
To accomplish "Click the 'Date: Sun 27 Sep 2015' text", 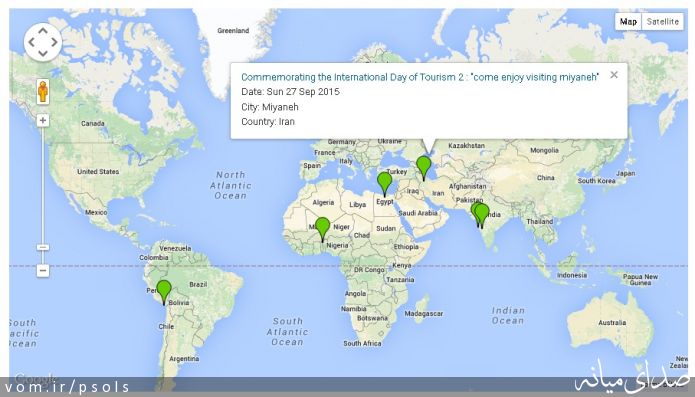I will (x=290, y=92).
